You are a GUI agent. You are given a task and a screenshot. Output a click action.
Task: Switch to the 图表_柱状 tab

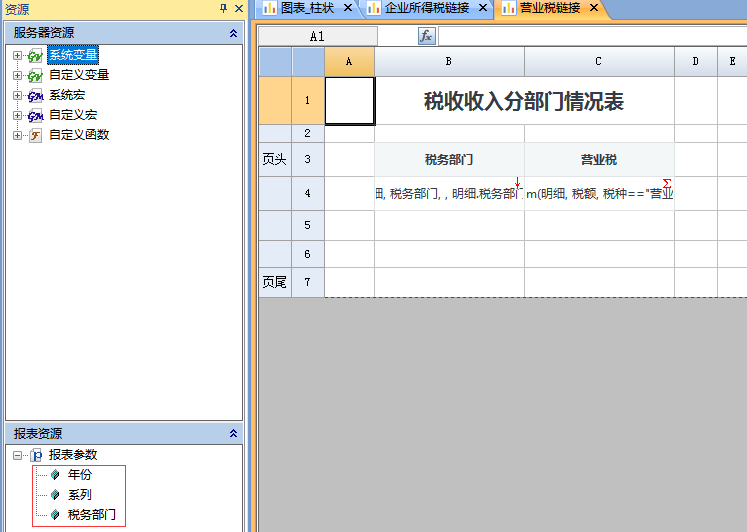tap(307, 8)
